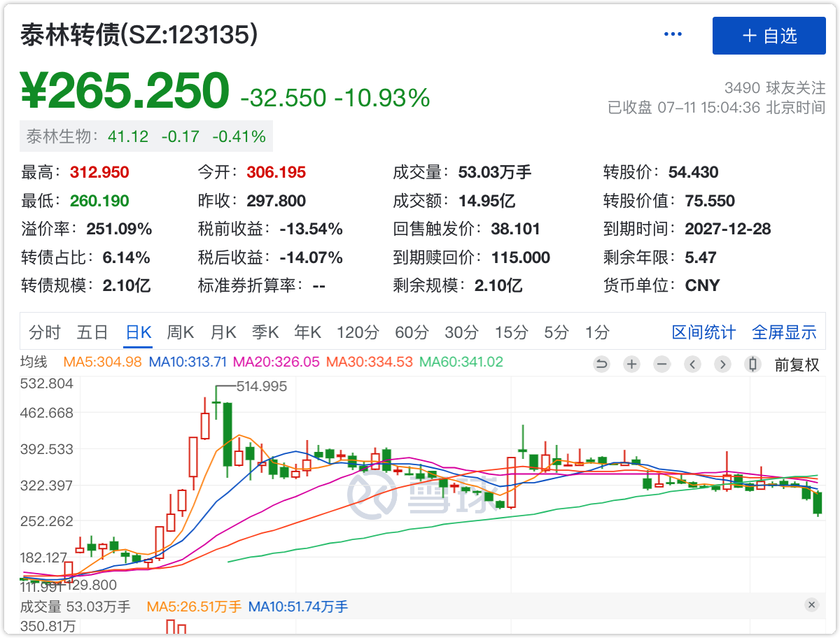Add stock to watchlist with 自选 button

tap(769, 36)
